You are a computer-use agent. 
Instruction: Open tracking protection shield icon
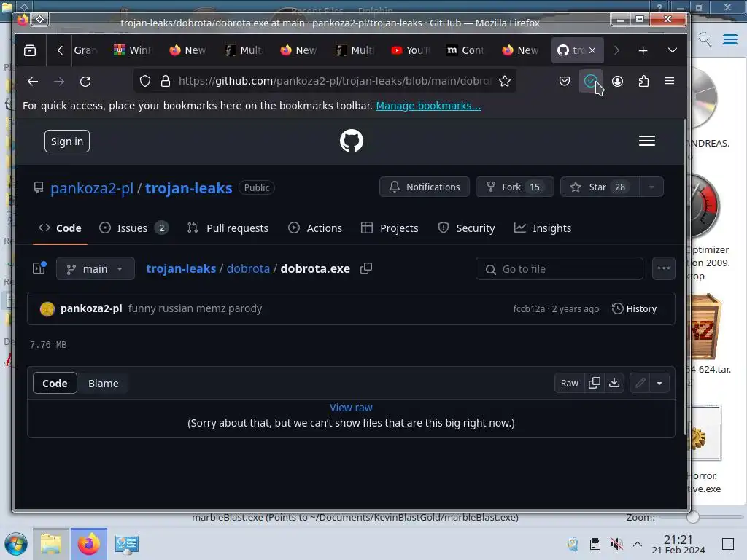(145, 82)
